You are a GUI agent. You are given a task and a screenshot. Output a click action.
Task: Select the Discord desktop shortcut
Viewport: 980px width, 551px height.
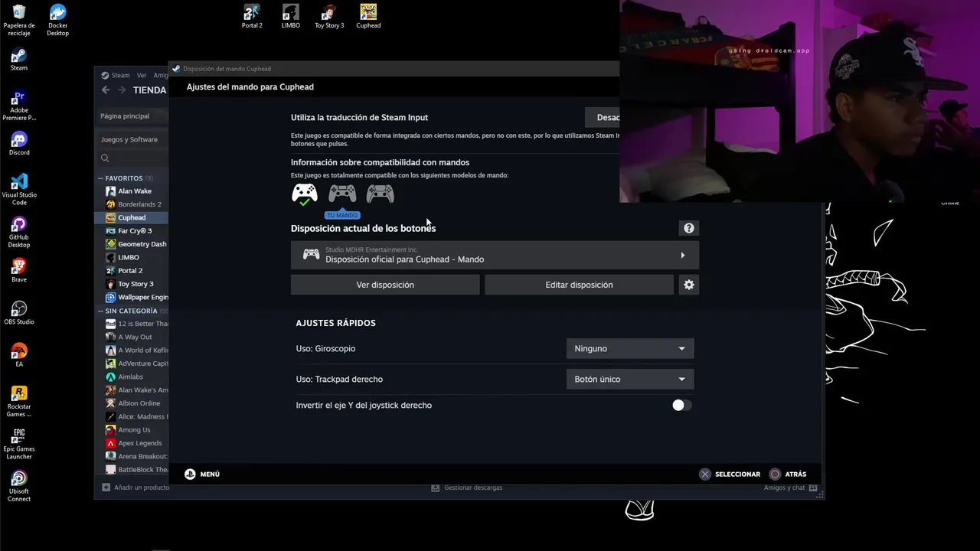(x=19, y=143)
